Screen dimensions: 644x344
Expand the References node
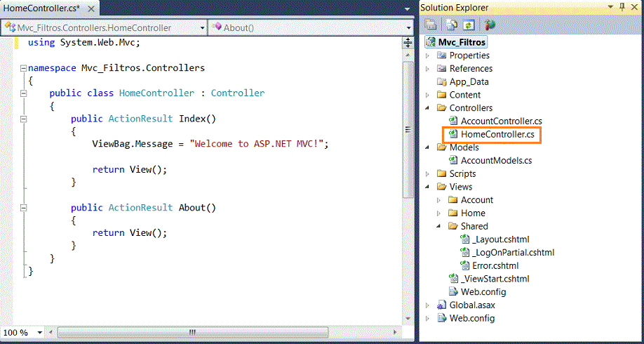click(428, 69)
